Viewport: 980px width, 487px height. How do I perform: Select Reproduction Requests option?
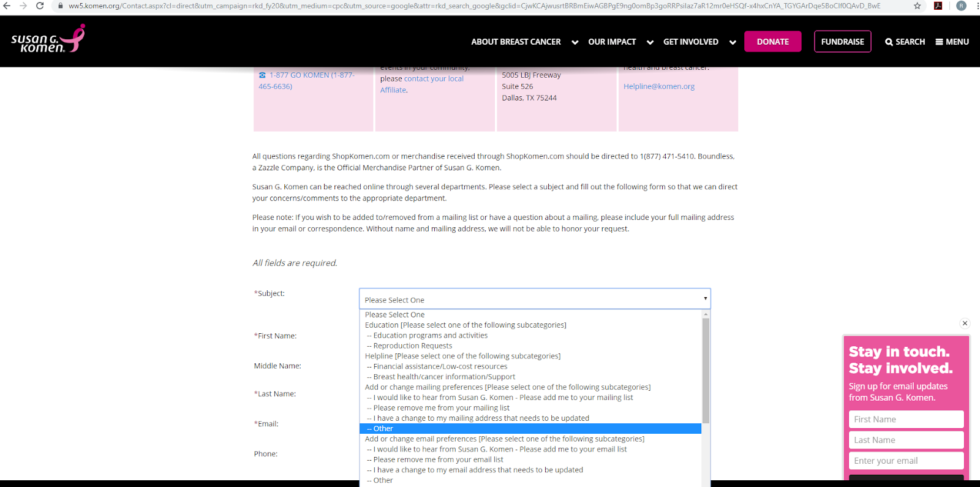(530, 346)
